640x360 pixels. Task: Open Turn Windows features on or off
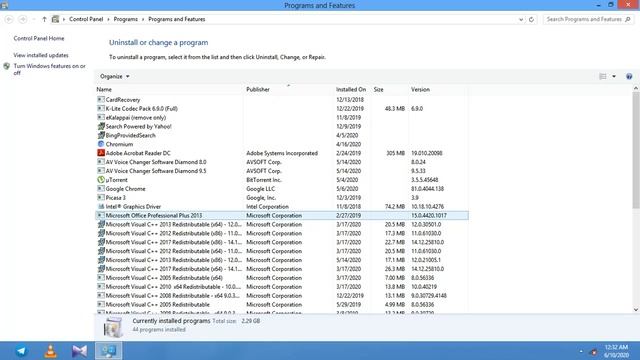click(49, 69)
